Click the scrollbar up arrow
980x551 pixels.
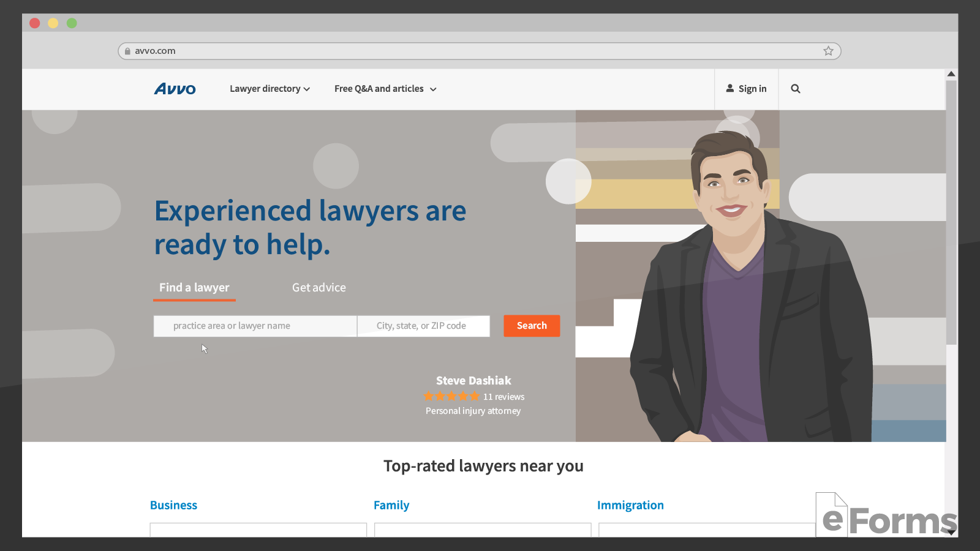tap(951, 74)
